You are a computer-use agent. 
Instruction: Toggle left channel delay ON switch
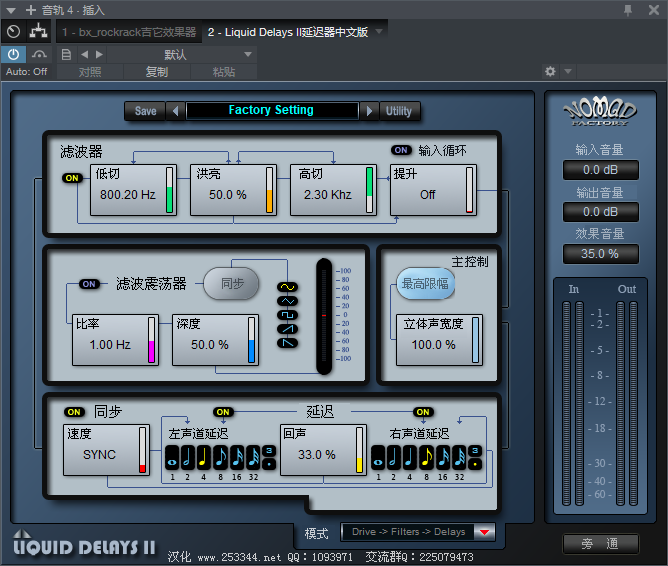pos(223,412)
